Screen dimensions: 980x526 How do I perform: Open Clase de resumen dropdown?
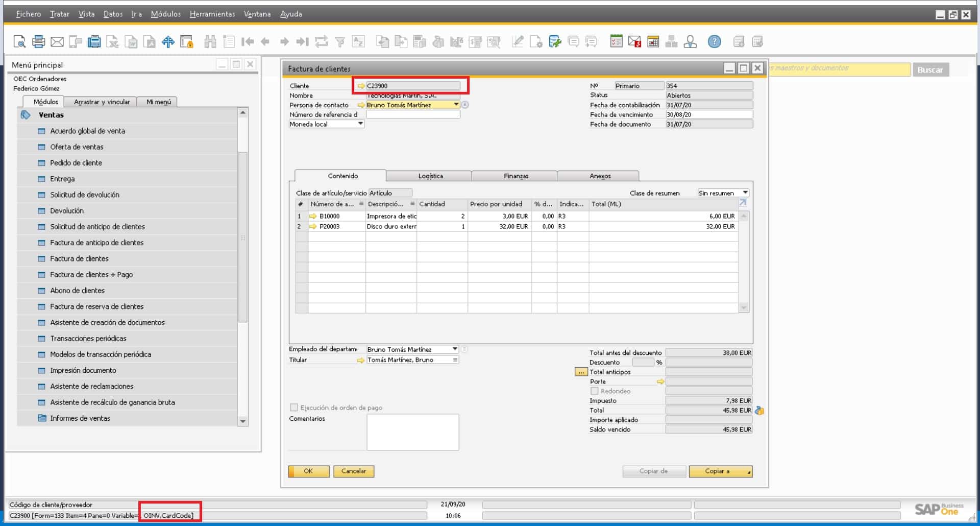(745, 193)
